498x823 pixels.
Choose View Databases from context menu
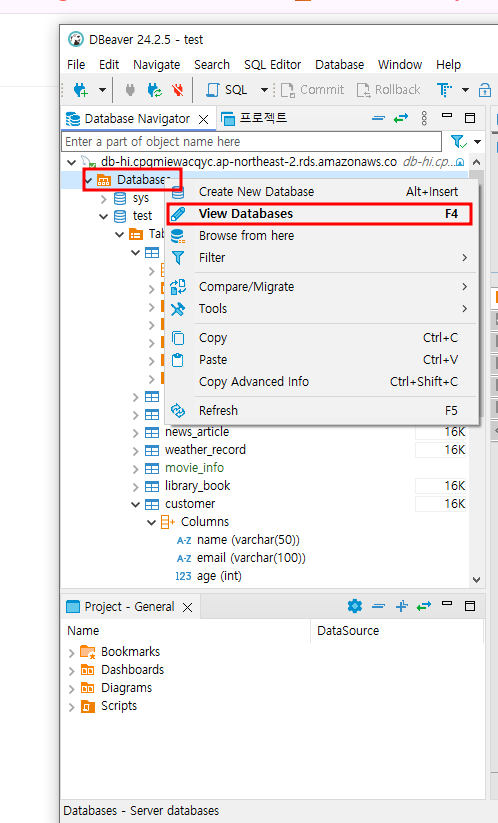coord(320,214)
